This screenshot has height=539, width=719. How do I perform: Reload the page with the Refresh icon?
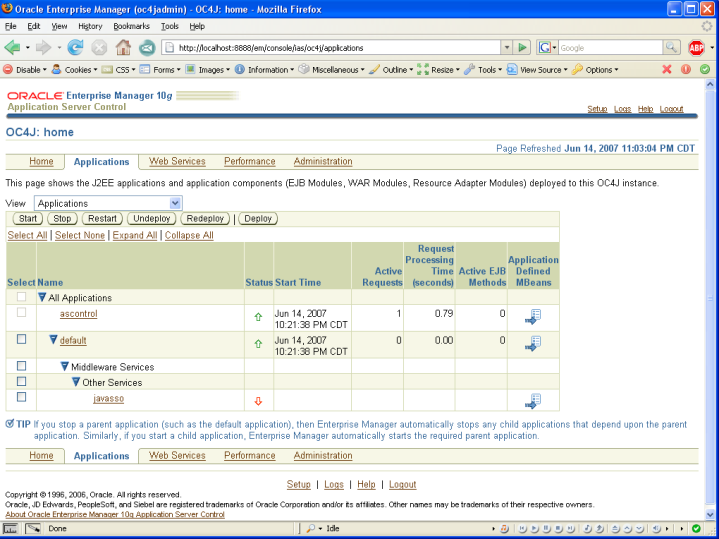coord(75,47)
